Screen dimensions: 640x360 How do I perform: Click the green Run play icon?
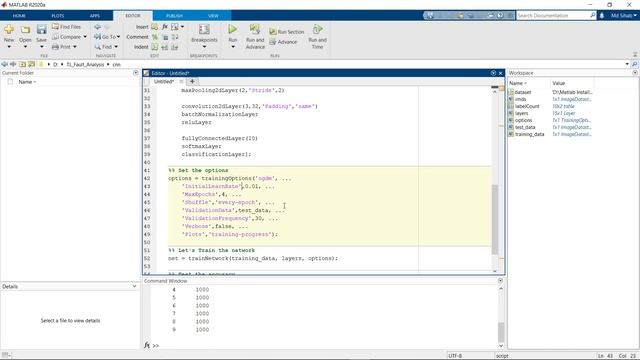coord(233,29)
